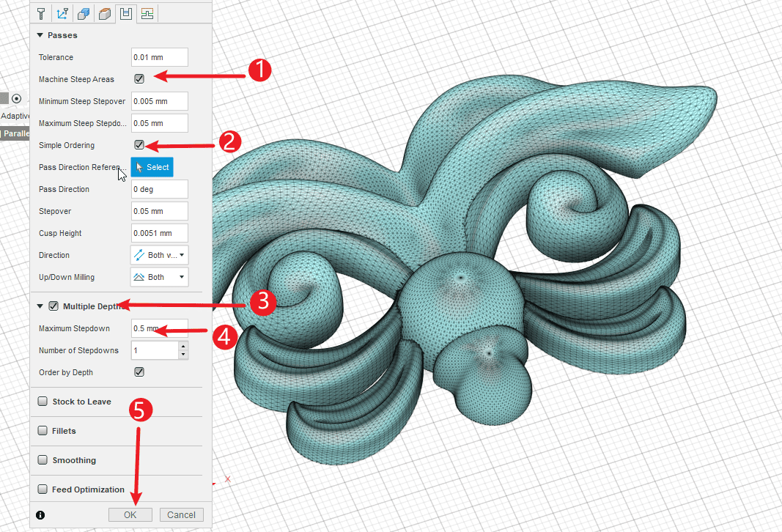Uncheck Machine Steep Areas checkbox
The image size is (782, 532).
[139, 79]
